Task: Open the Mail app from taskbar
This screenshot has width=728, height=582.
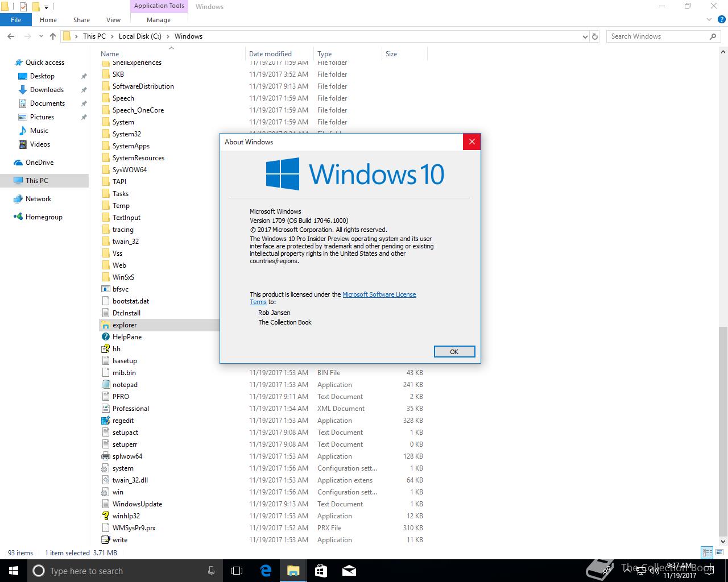Action: (349, 571)
